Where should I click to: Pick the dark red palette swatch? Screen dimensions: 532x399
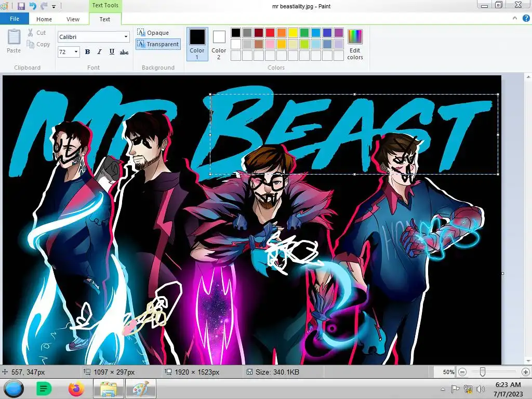tap(259, 33)
